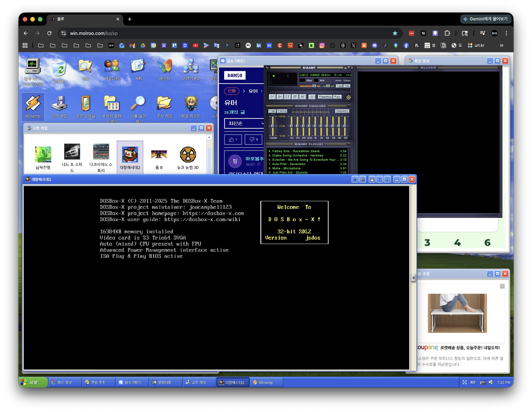Viewport: 532px width, 412px height.
Task: Open the 픽셀 퀘스트 desktop icon
Action: tap(191, 107)
